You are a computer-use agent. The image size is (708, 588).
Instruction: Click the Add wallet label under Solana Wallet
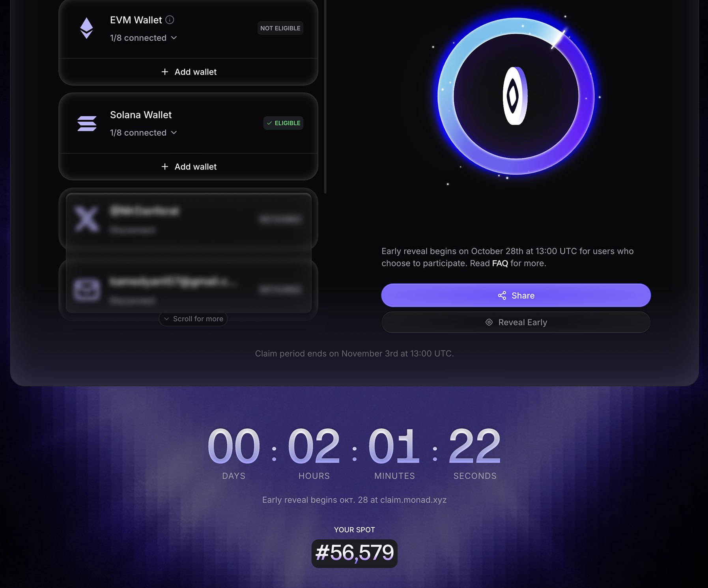196,167
